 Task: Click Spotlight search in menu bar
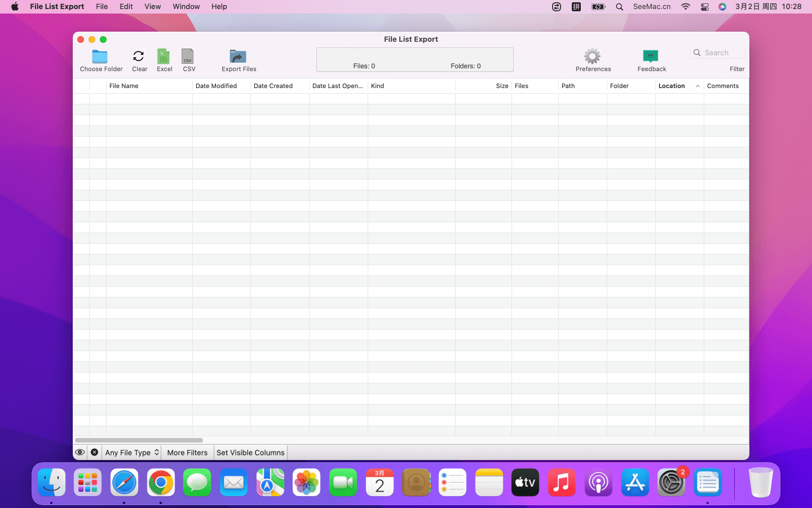[619, 7]
